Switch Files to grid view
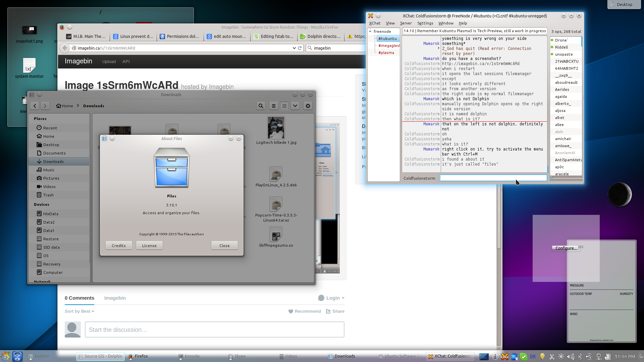Image resolution: width=644 pixels, height=362 pixels. tap(284, 106)
